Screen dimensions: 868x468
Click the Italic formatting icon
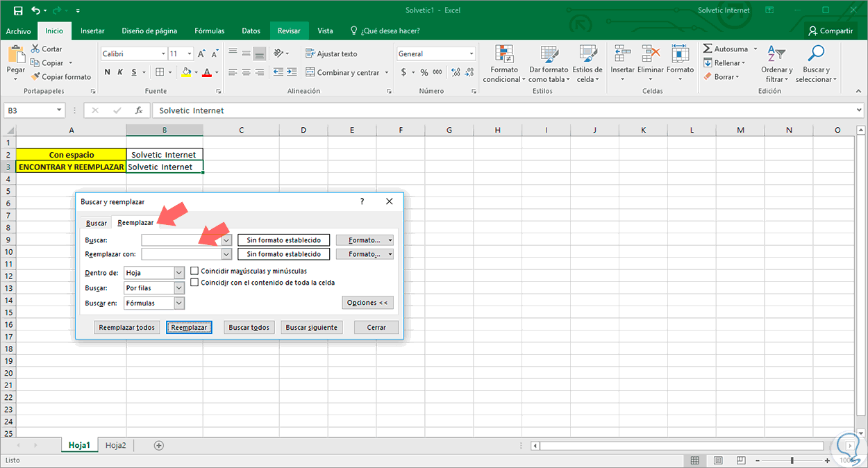tap(122, 72)
